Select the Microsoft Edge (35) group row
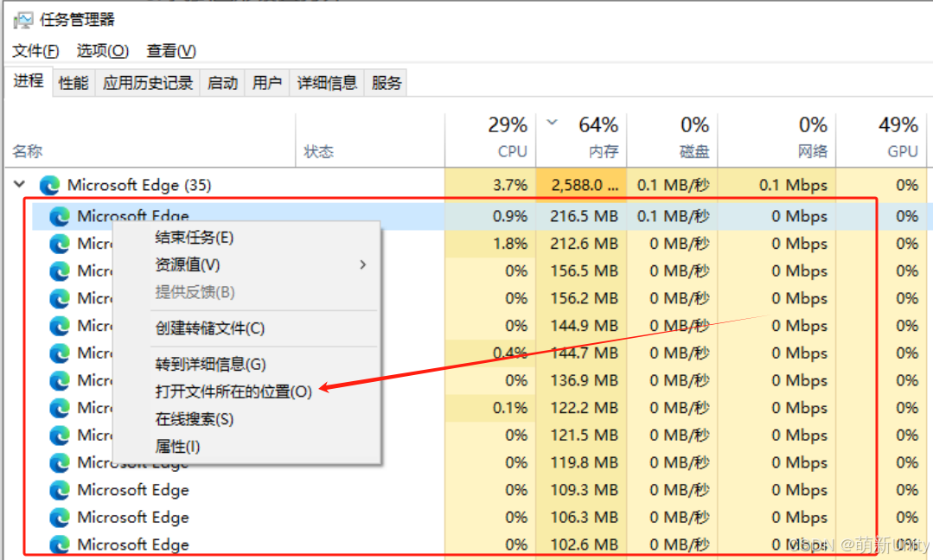Viewport: 933px width, 560px height. 468,185
